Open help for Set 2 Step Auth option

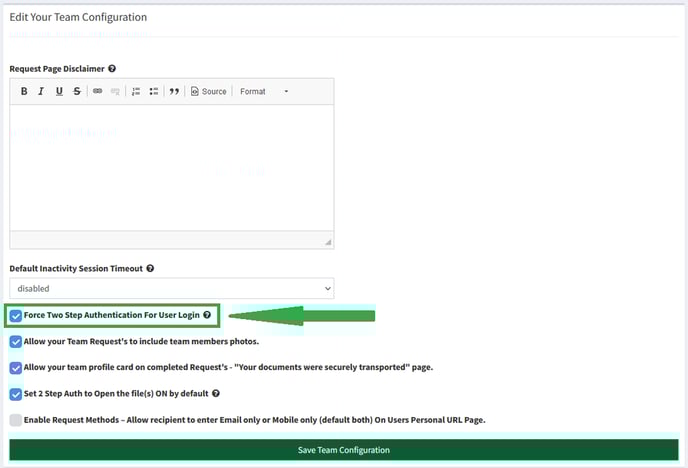[x=216, y=393]
